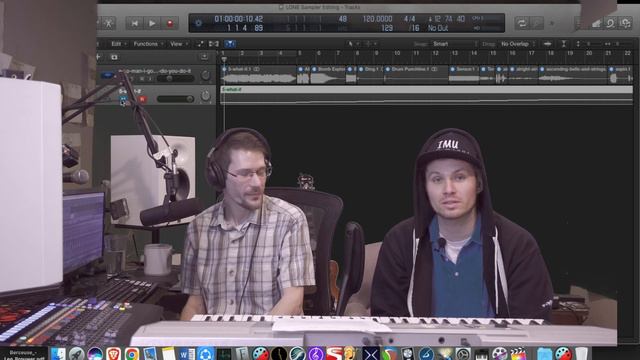Open the Trash in the Dock
The image size is (640, 360).
coord(581,354)
